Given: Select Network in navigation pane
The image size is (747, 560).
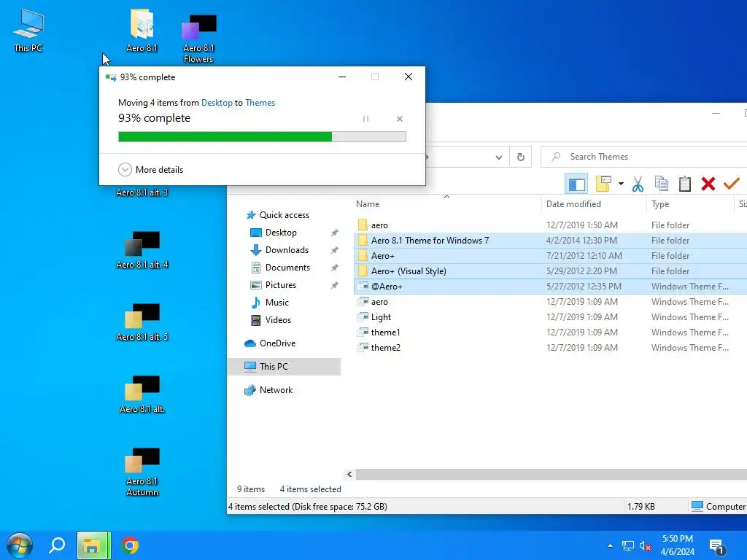Looking at the screenshot, I should pyautogui.click(x=268, y=390).
